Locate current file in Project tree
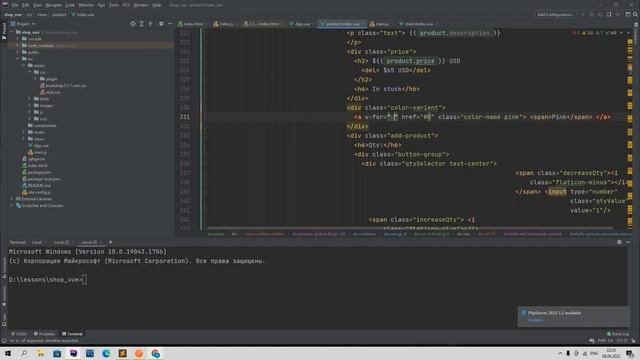640x360 pixels. point(133,24)
